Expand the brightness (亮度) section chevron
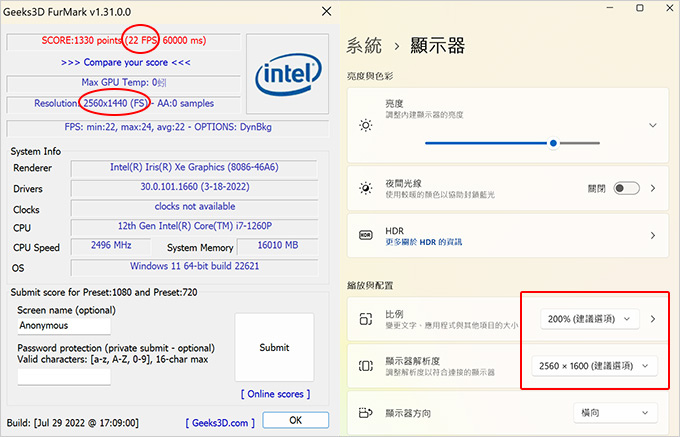 point(653,125)
